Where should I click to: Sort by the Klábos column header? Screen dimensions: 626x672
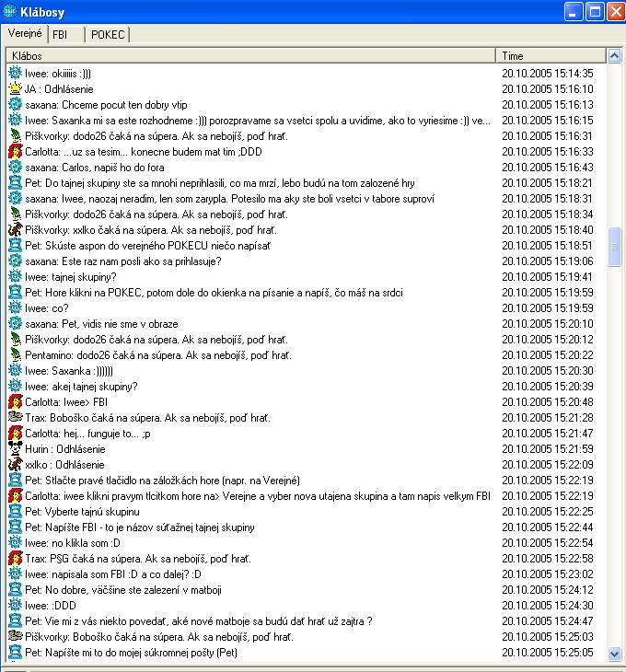249,56
